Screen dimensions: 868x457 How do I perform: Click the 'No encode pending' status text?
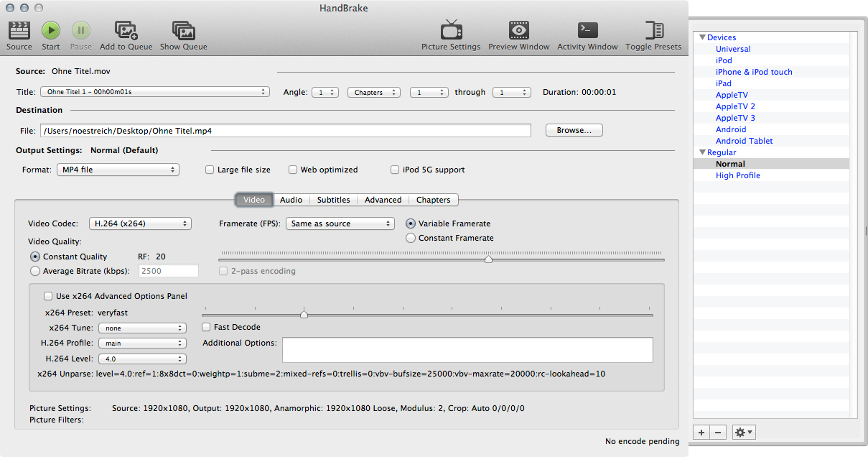[643, 441]
